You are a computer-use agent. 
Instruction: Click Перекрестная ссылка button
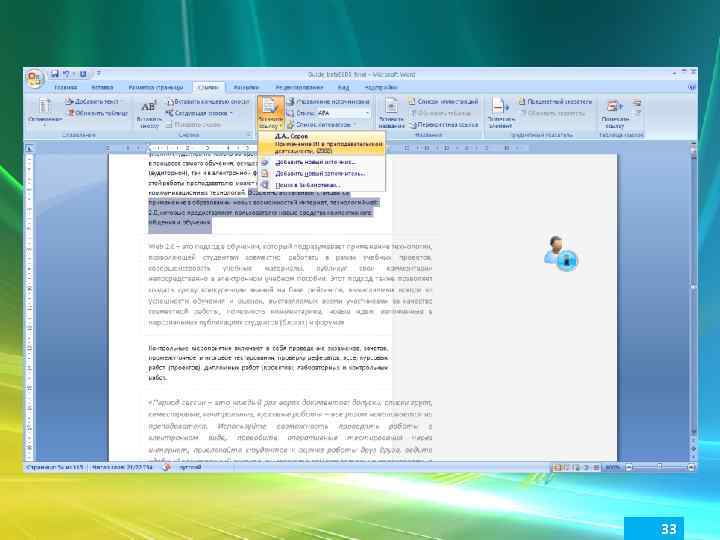[444, 124]
